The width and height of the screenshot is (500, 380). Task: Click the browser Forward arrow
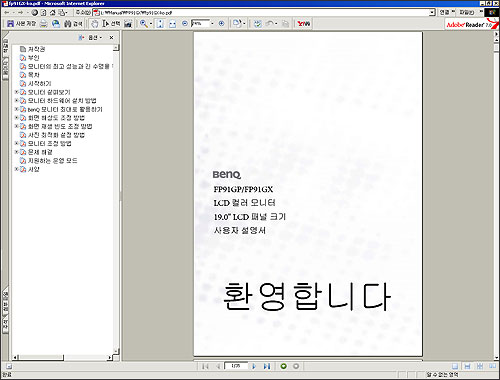pyautogui.click(x=20, y=12)
